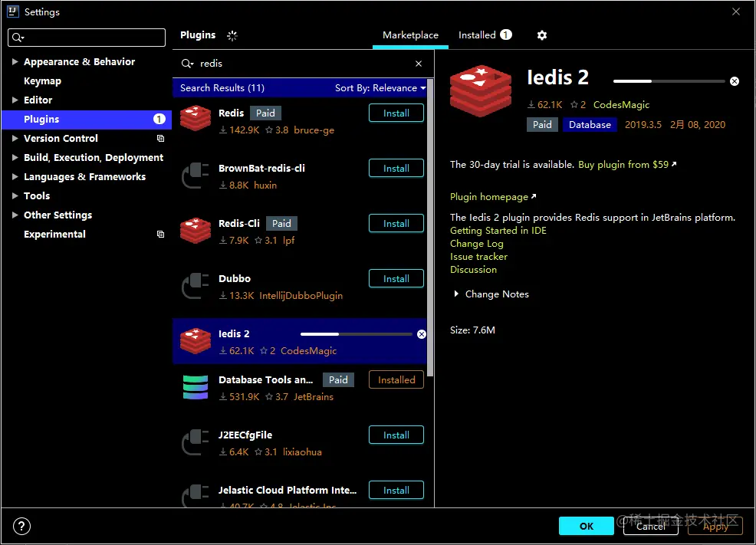Click the settings search magnifier icon
This screenshot has height=545, width=756.
pyautogui.click(x=18, y=38)
